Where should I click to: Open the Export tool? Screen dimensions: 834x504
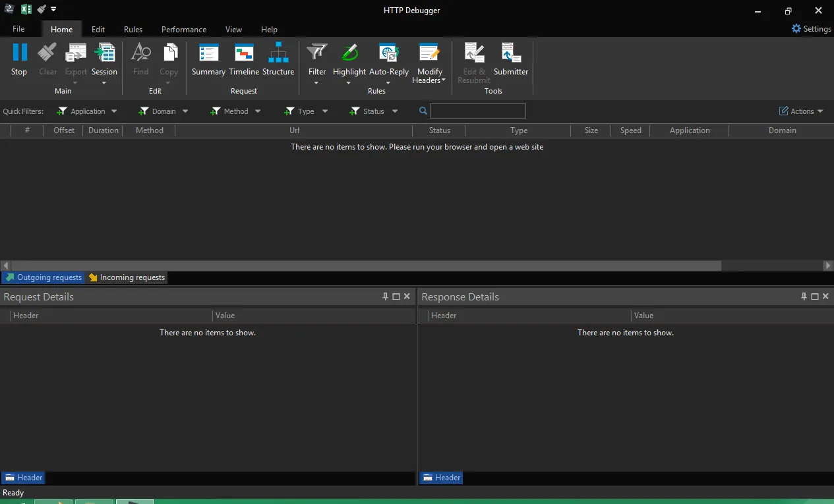point(76,63)
